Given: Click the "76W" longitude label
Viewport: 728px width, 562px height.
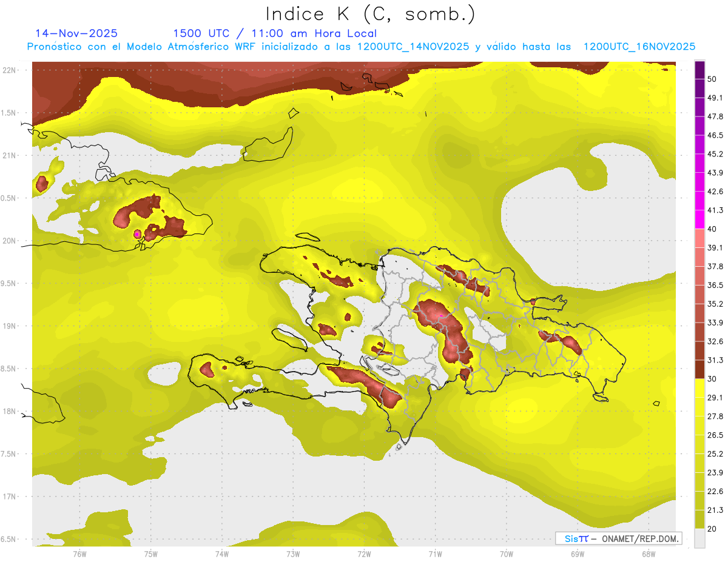Looking at the screenshot, I should [79, 554].
